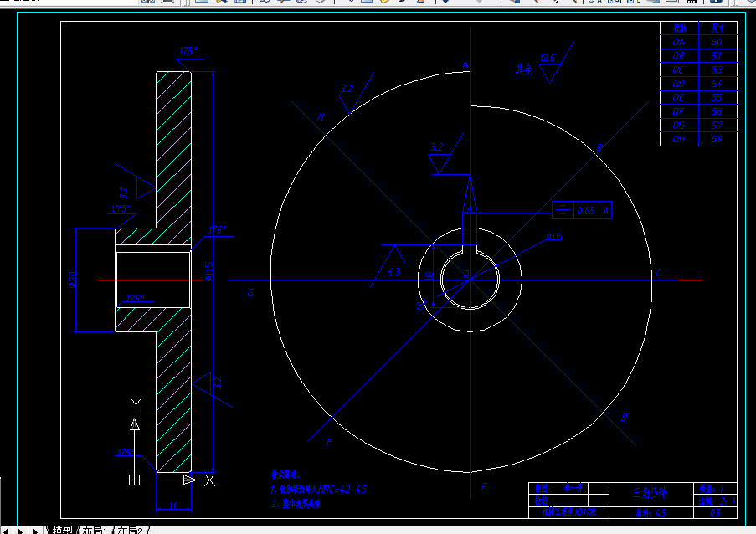
Task: Select the HRC=42-45 requirement line
Action: [x=319, y=490]
